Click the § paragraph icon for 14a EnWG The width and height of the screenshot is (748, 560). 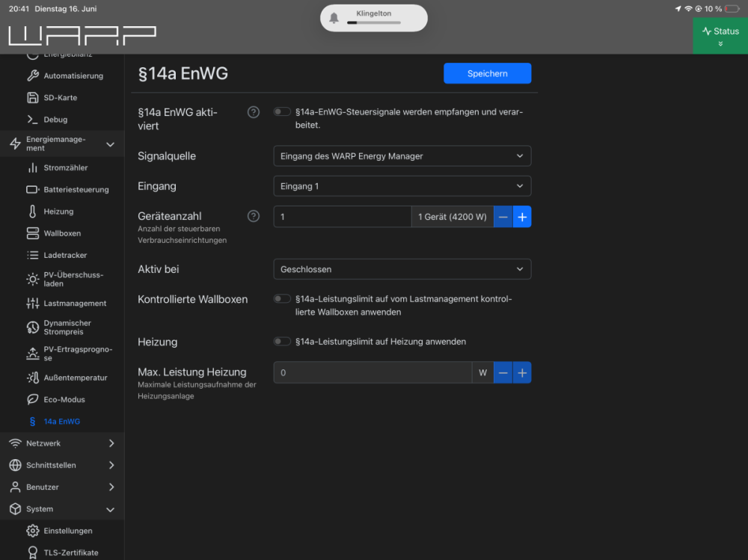point(32,421)
